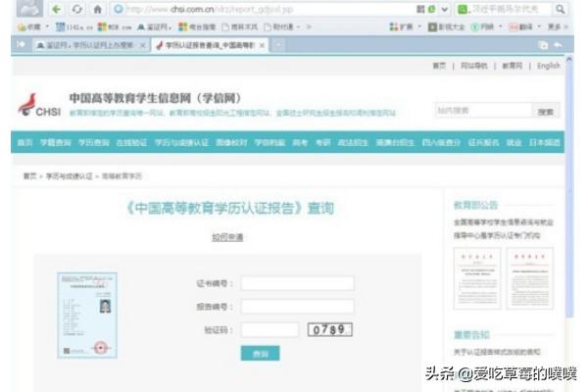Open the sample certificate thumbnail

(87, 316)
